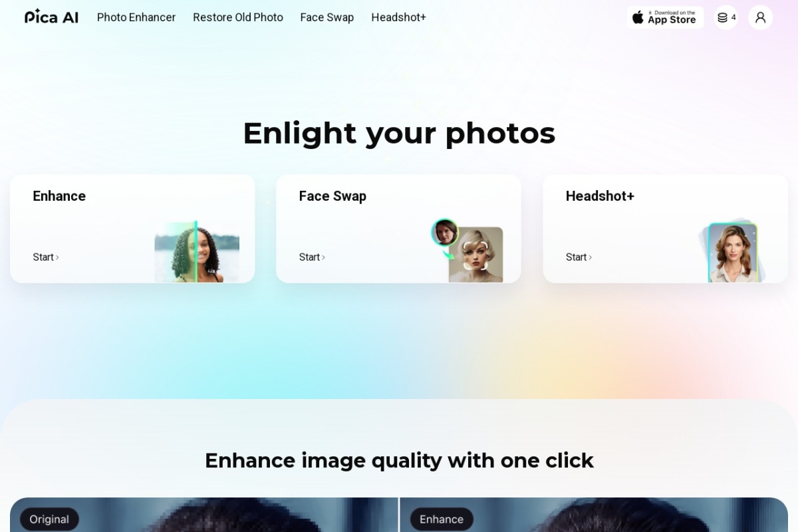Click Start chevron on the Enhance card
This screenshot has width=798, height=532.
coord(57,257)
